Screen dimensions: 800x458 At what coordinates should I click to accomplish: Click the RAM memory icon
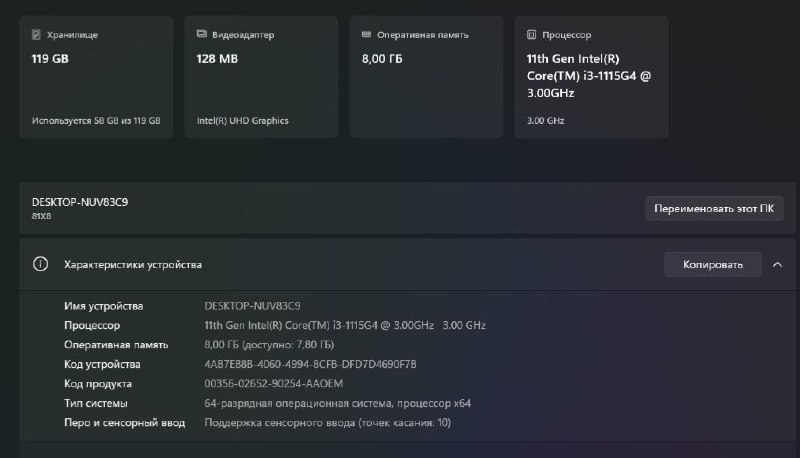click(x=366, y=34)
